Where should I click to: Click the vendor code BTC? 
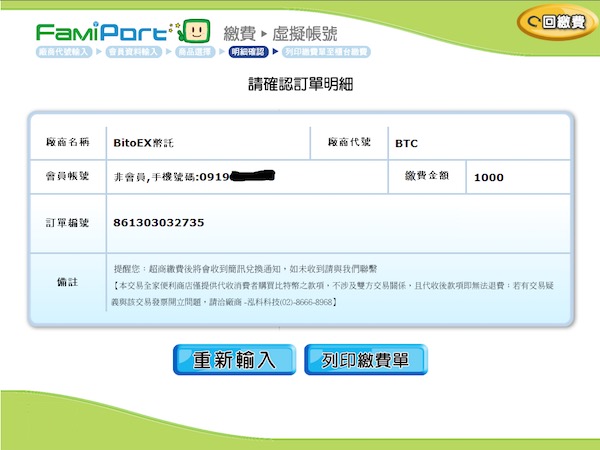pos(406,143)
